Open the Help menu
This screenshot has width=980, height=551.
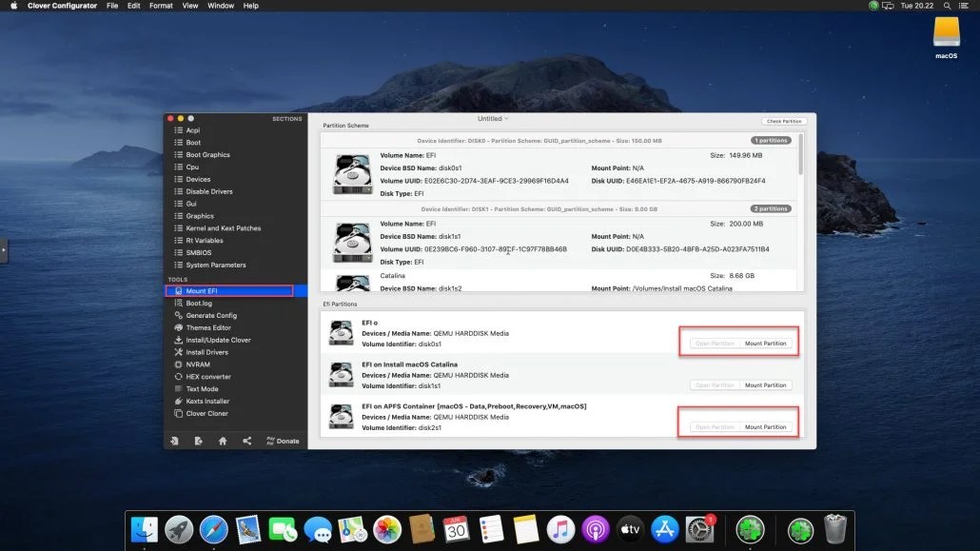[250, 6]
